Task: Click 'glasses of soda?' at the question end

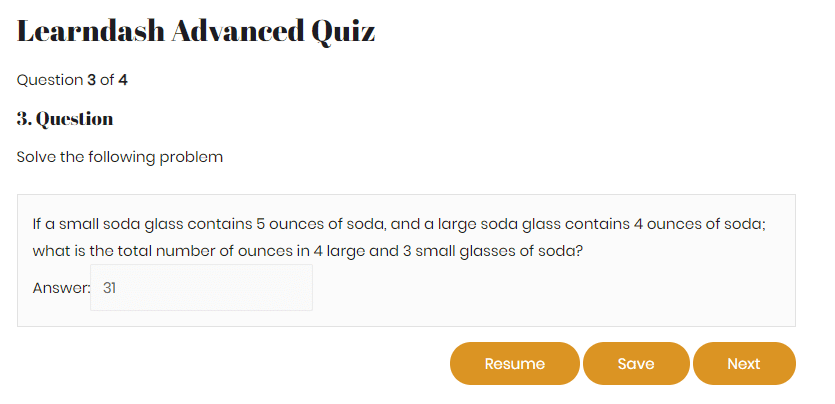Action: click(525, 251)
